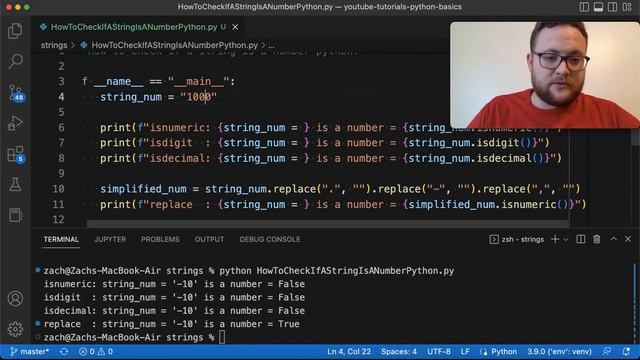Select language mode Python in status bar
Image resolution: width=640 pixels, height=360 pixels.
pyautogui.click(x=499, y=351)
